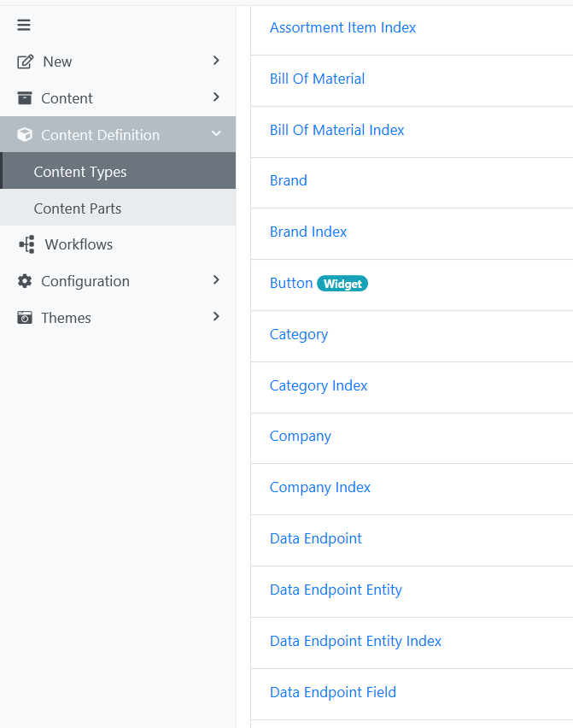573x728 pixels.
Task: Open the Category content type
Action: click(x=298, y=334)
